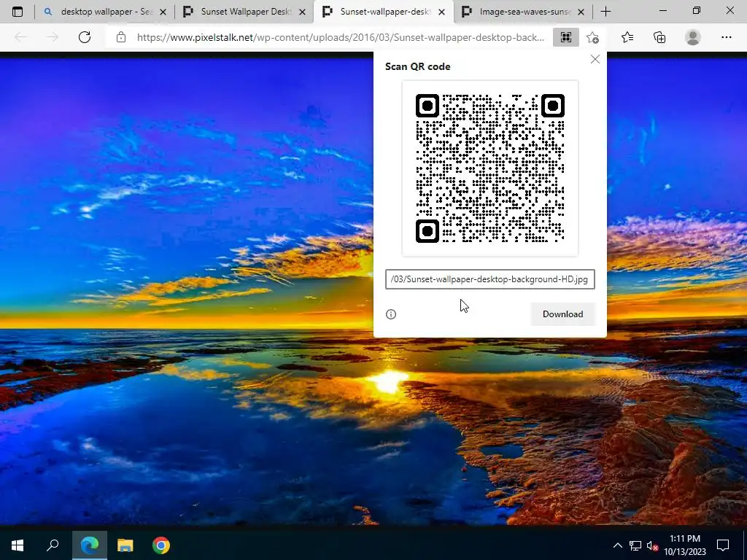This screenshot has width=747, height=560.
Task: Minimize the Edge browser window
Action: [x=663, y=11]
